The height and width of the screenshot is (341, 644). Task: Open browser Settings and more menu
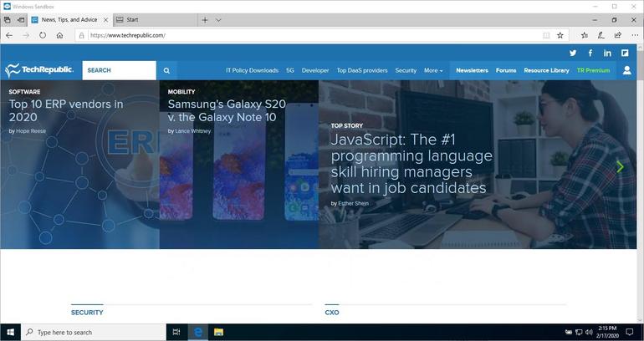pos(635,35)
